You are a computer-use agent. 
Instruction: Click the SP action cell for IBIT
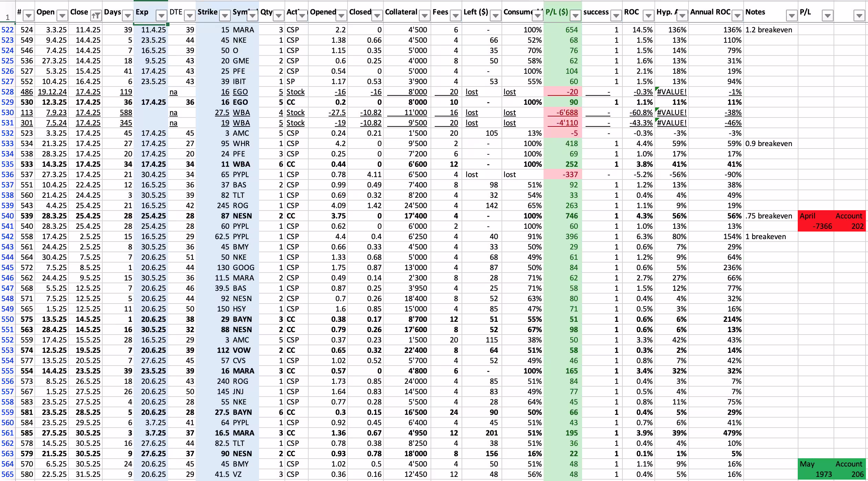(x=296, y=82)
